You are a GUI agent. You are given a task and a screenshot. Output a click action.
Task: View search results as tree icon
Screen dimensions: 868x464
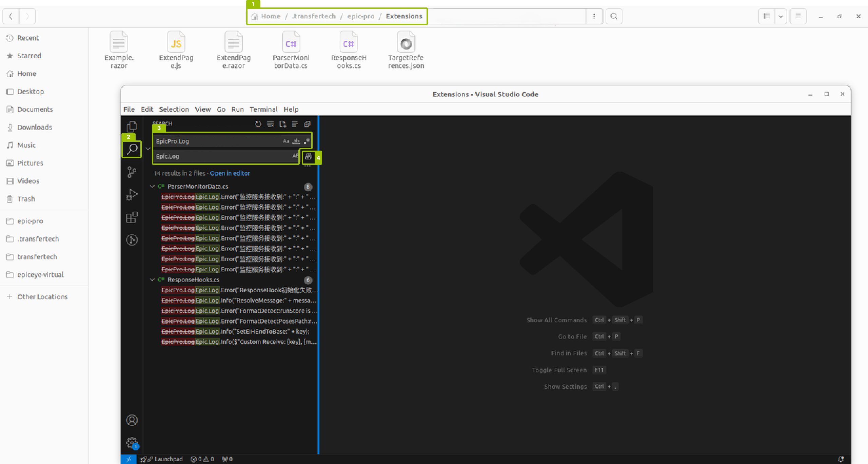295,124
